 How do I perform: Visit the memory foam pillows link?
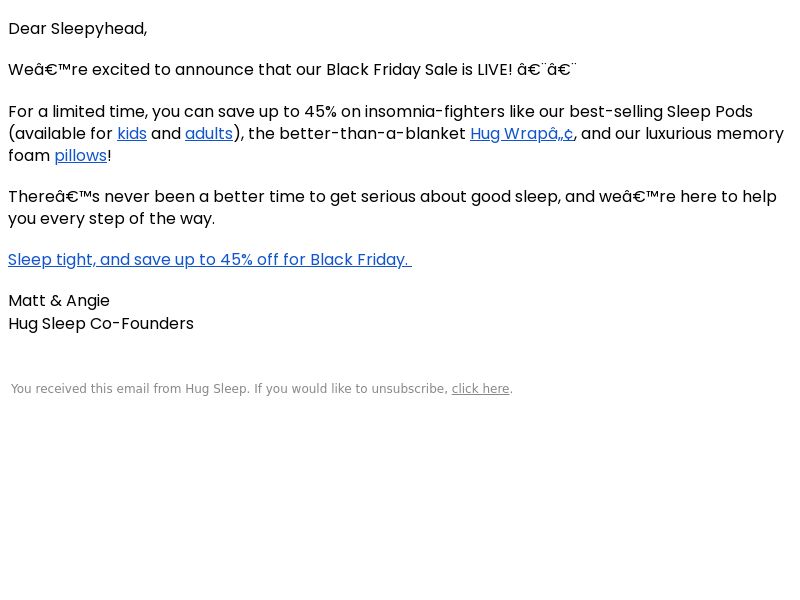[x=81, y=156]
